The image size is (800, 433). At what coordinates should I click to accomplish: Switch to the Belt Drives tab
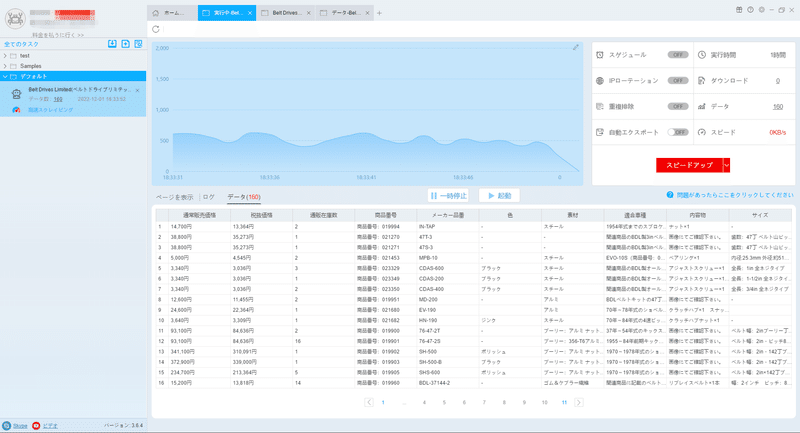pos(286,13)
